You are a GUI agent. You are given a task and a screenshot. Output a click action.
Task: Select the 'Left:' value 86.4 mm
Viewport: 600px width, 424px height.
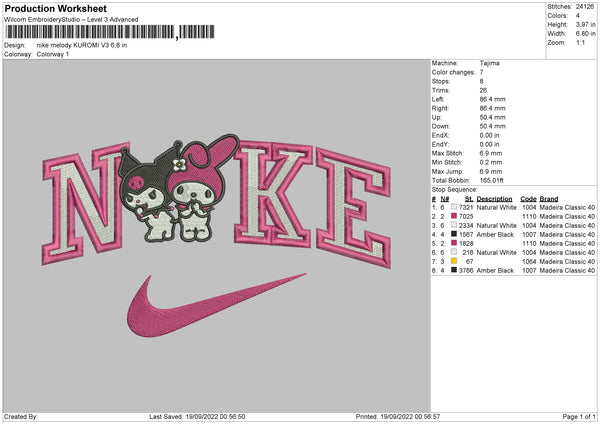point(492,99)
